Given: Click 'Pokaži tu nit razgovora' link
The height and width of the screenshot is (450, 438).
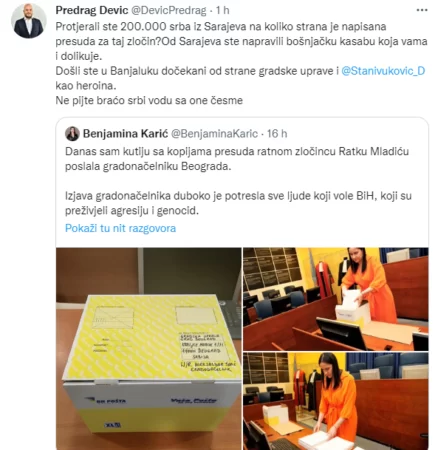Looking at the screenshot, I should click(x=120, y=228).
